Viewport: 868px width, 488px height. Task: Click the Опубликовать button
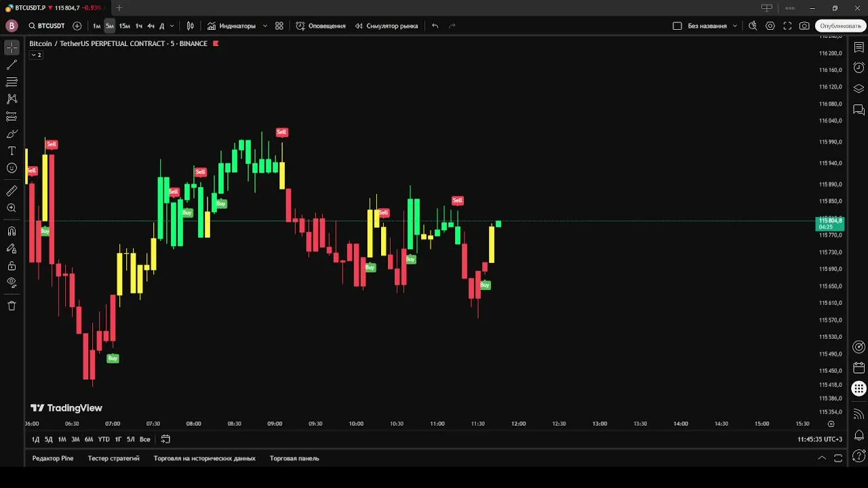click(840, 26)
